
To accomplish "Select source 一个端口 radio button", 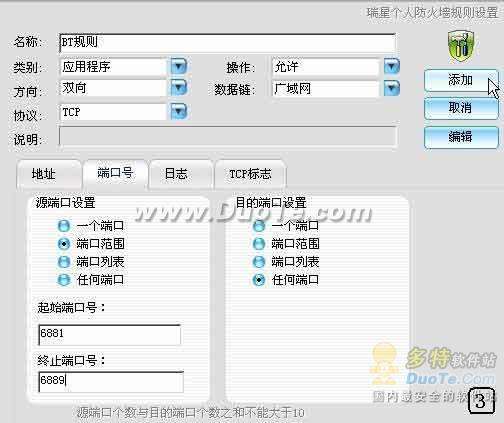I will pos(64,226).
